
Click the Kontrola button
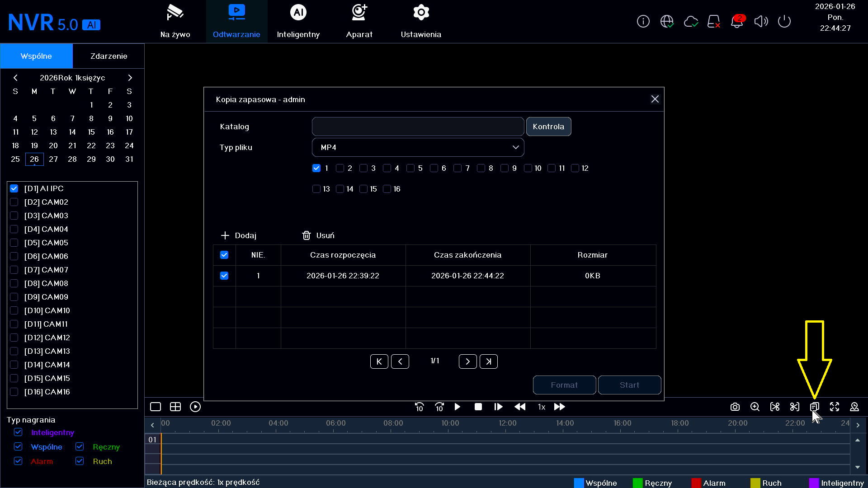tap(548, 127)
